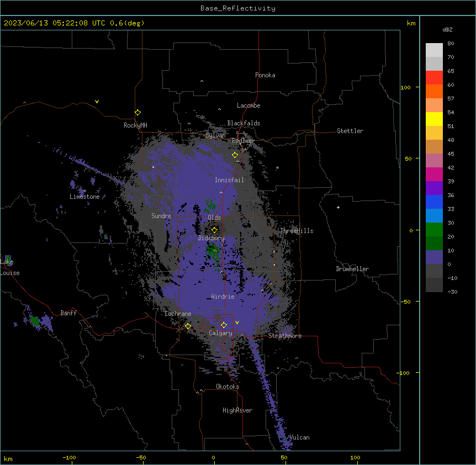Screen dimensions: 476x465
Task: Click the Banff label
Action: [x=68, y=313]
